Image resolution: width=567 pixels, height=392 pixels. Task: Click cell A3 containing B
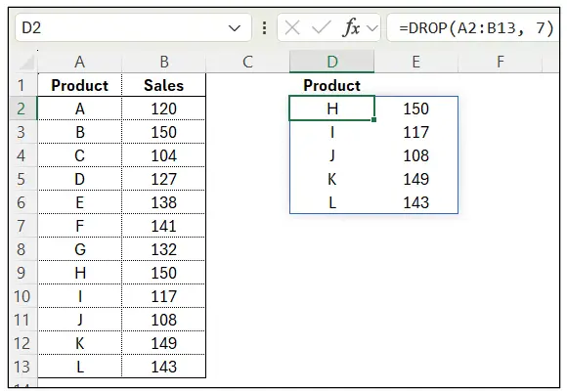click(80, 132)
